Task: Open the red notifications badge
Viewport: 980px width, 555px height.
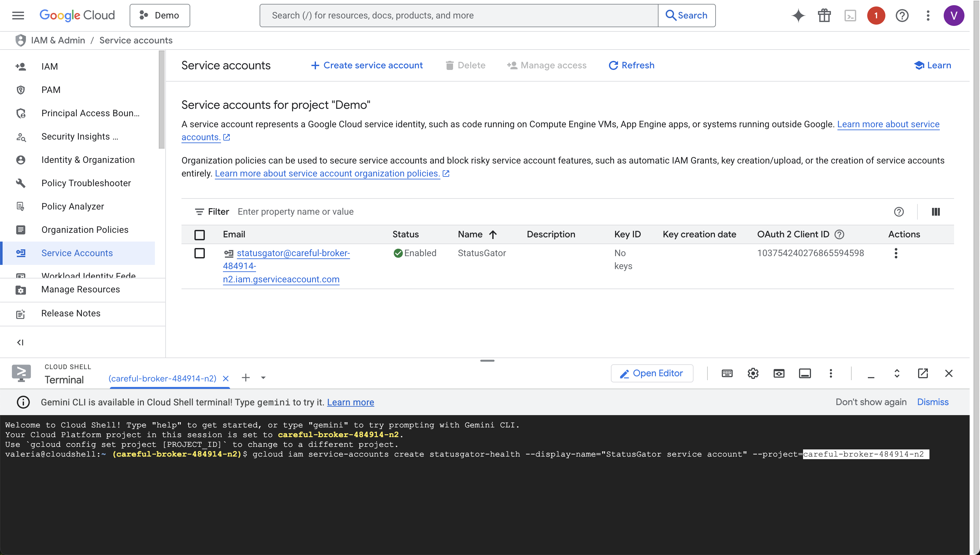Action: pos(876,16)
